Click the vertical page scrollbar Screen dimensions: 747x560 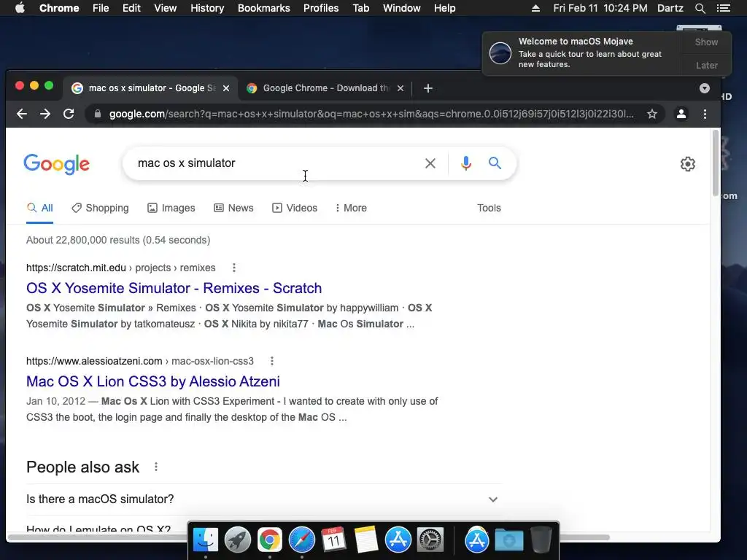[715, 163]
